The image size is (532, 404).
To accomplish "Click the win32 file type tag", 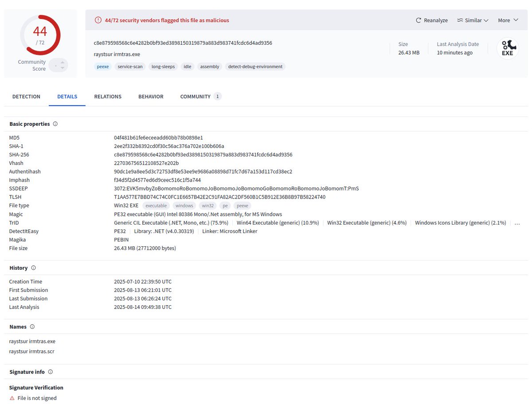I will pos(208,206).
